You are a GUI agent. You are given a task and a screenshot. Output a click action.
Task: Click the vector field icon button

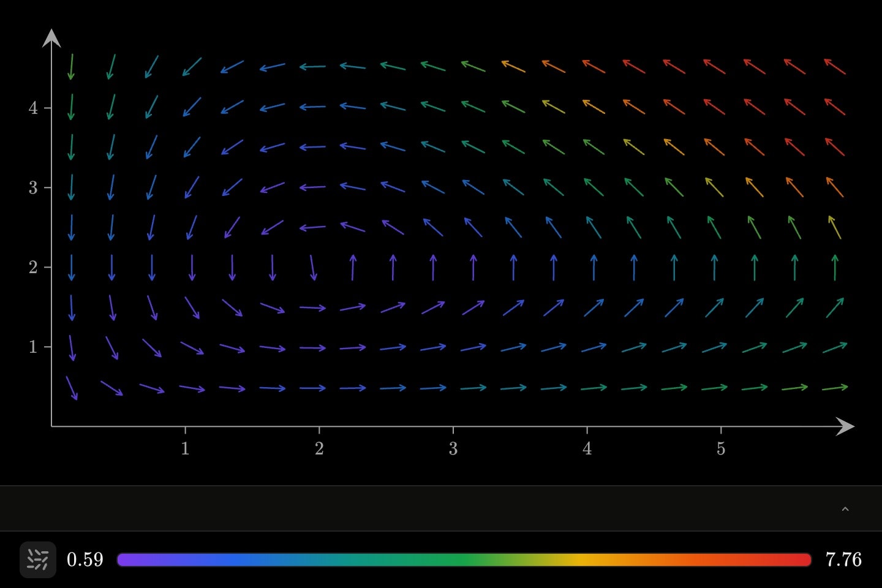point(38,560)
